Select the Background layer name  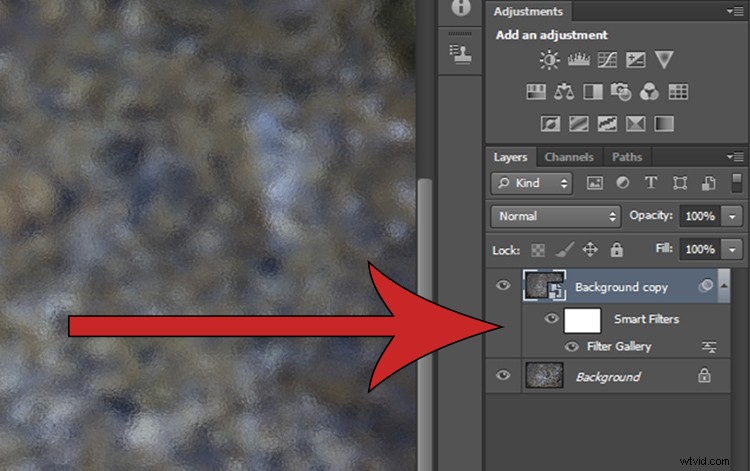(x=608, y=377)
